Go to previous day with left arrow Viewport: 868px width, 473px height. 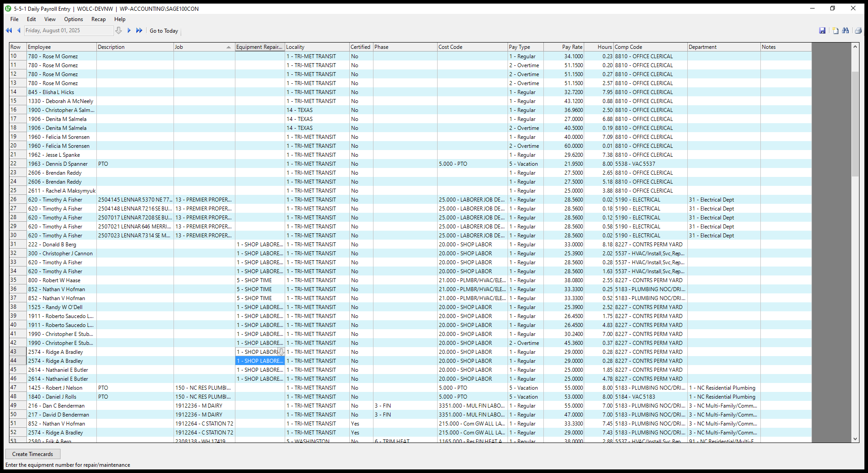(19, 30)
